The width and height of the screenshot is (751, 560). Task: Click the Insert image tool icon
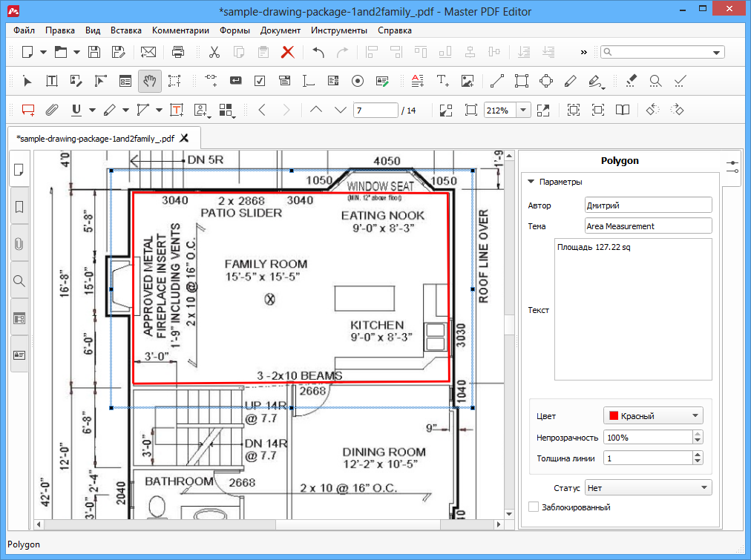tap(467, 80)
